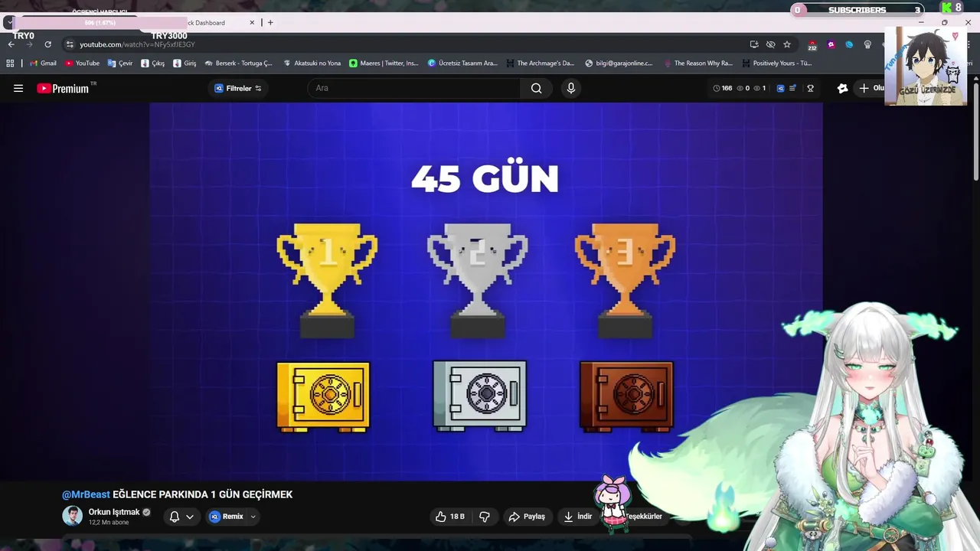
Task: Start voice search with microphone icon
Action: [x=570, y=88]
